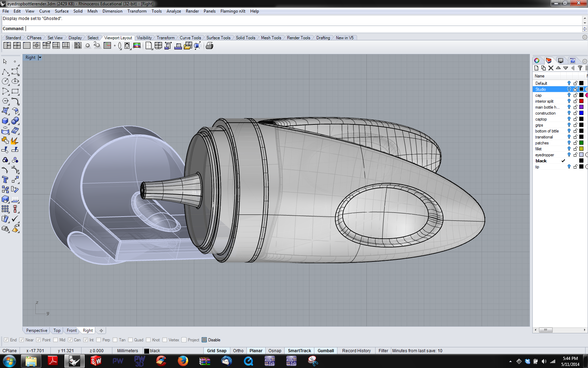The image size is (588, 368).
Task: Select the Box solid tool
Action: point(5,121)
